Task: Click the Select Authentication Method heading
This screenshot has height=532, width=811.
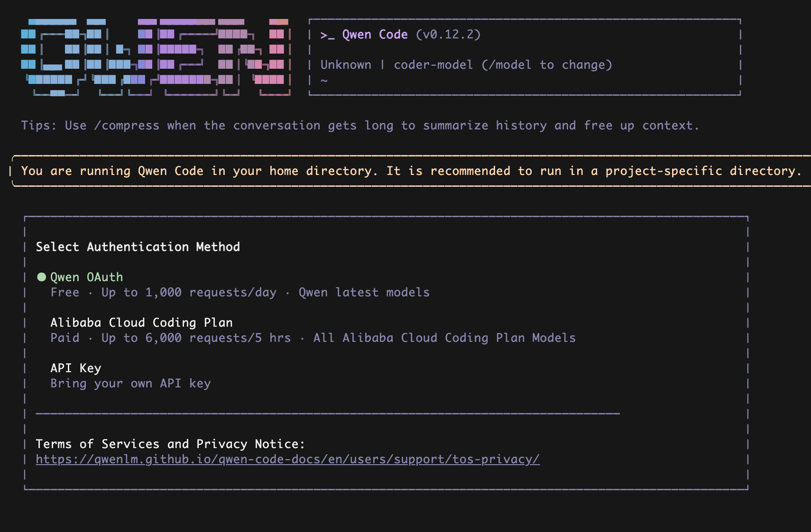Action: click(138, 247)
